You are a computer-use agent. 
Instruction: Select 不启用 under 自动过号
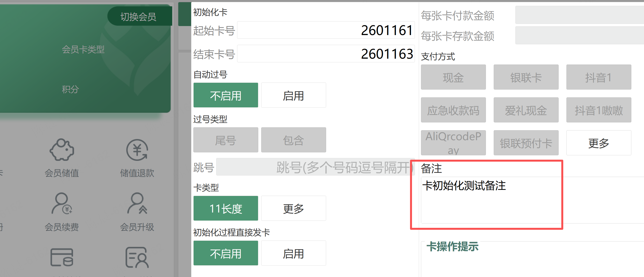(225, 96)
